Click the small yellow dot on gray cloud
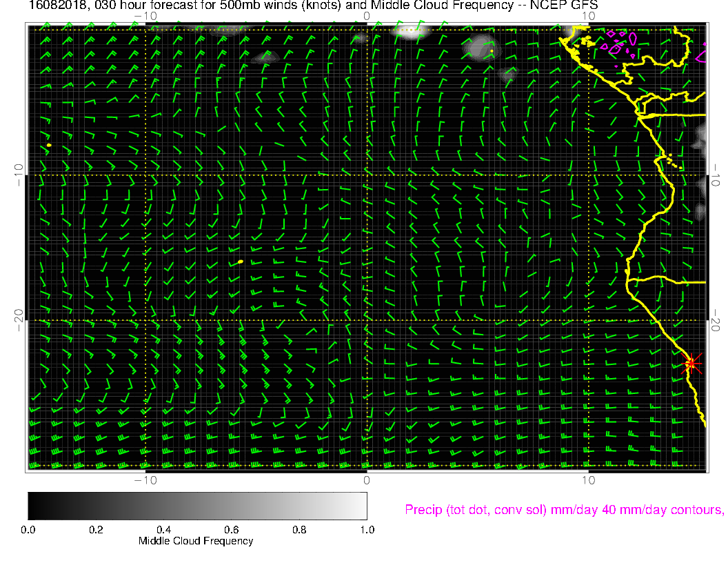The width and height of the screenshot is (728, 563). point(491,51)
